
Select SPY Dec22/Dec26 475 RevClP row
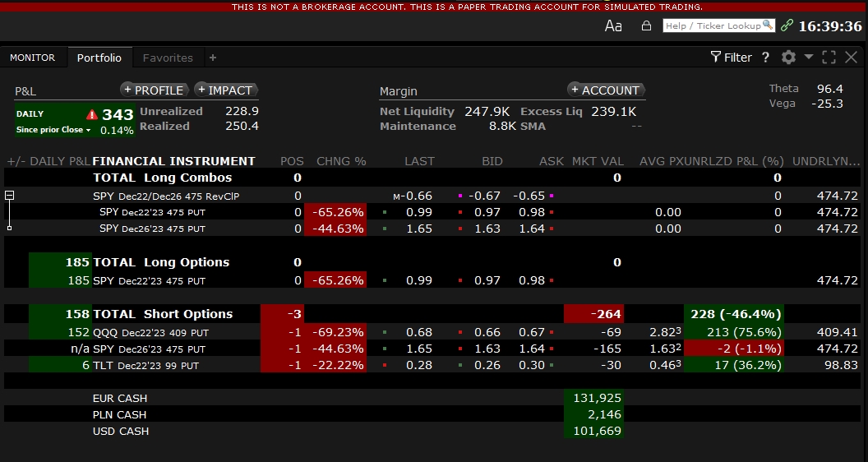click(x=432, y=196)
